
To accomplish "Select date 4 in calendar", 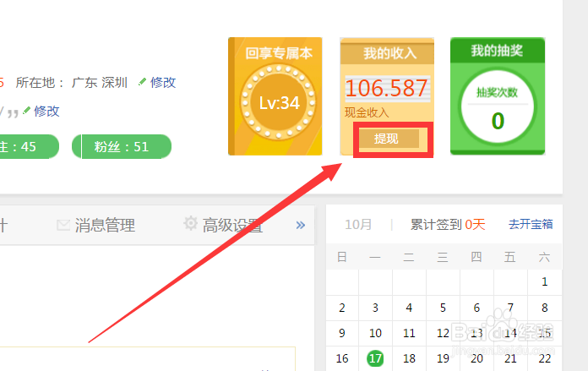I will [x=409, y=308].
